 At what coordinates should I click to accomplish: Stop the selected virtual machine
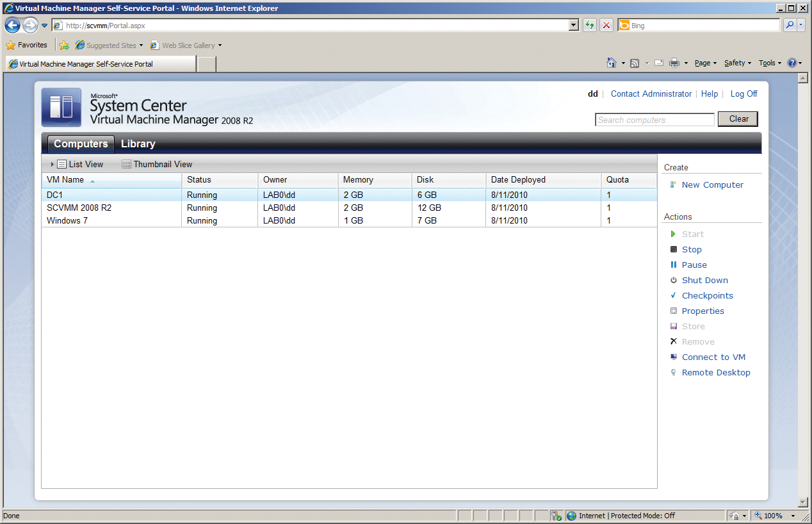click(692, 249)
